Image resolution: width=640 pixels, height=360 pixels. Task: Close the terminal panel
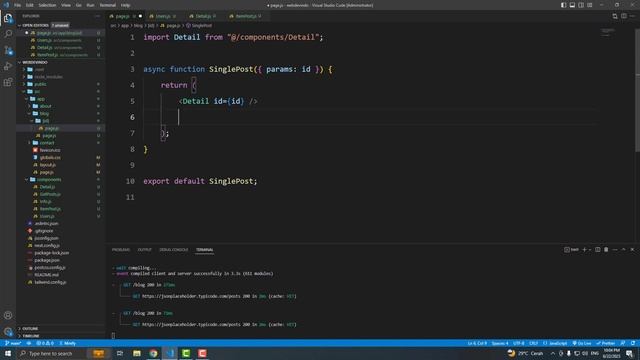point(632,249)
